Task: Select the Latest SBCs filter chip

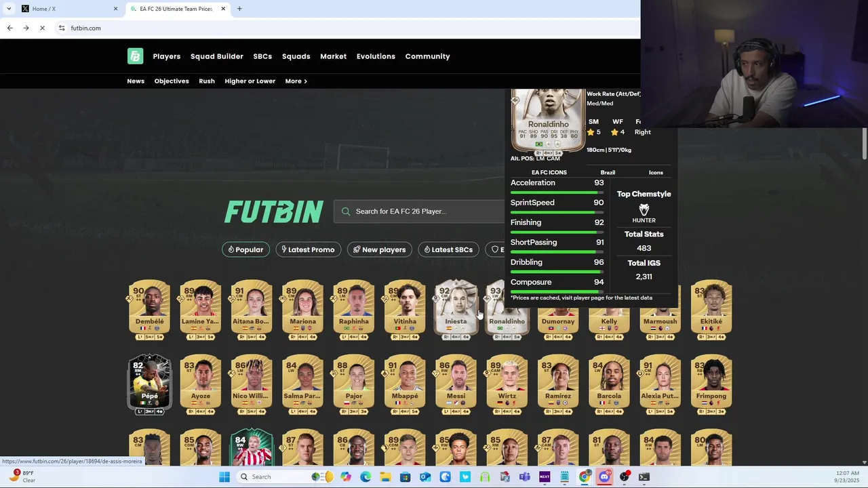Action: click(448, 249)
